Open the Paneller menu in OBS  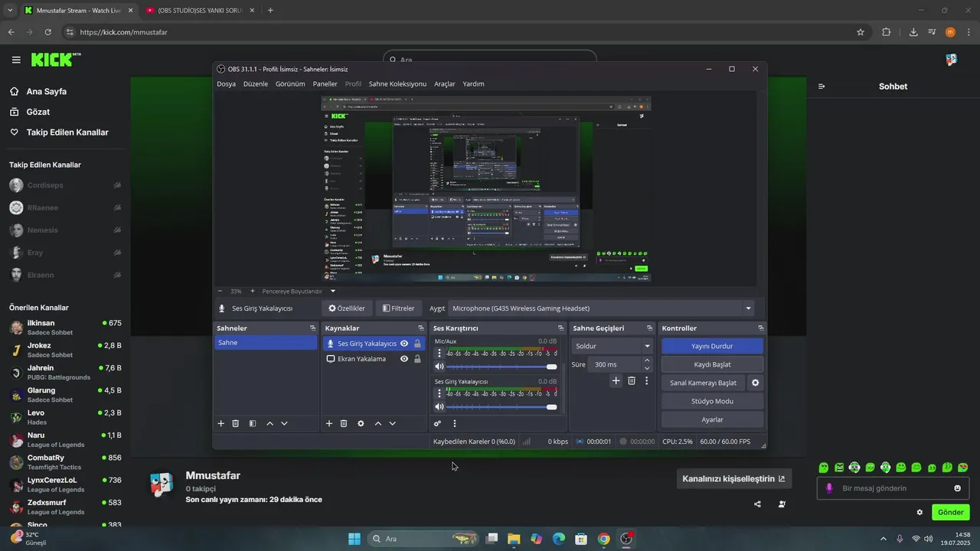click(x=325, y=84)
